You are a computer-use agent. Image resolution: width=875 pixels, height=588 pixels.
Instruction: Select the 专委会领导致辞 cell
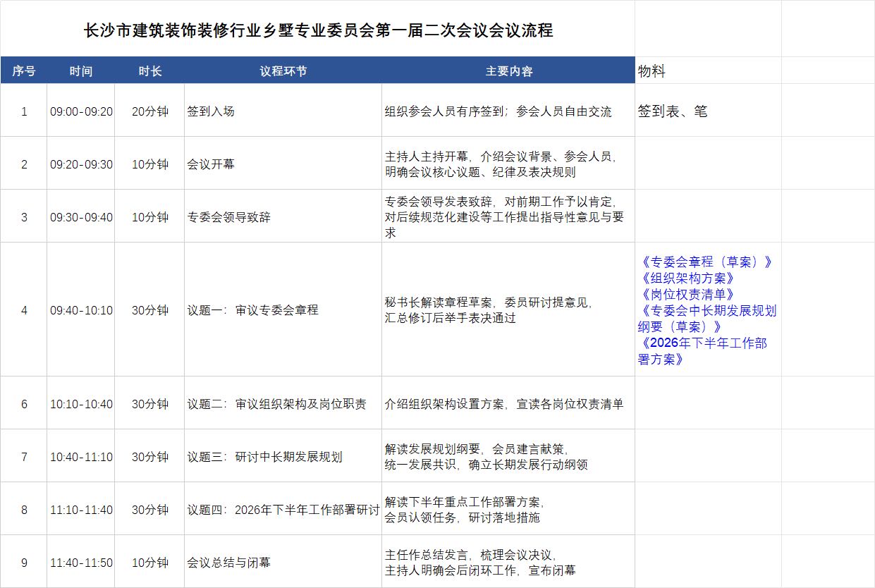[283, 216]
